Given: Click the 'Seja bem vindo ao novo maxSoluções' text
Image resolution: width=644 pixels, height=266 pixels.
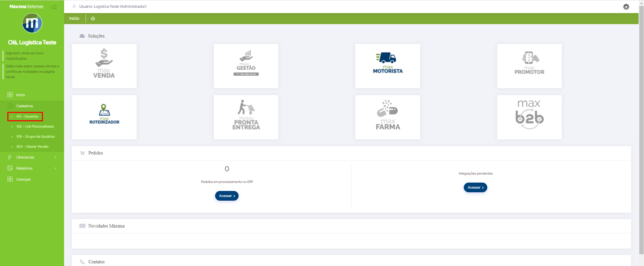Looking at the screenshot, I should (24, 56).
